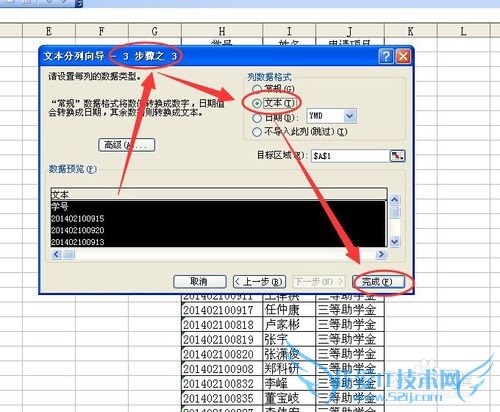Open the YMD date format dropdown
The image size is (500, 412).
pyautogui.click(x=349, y=116)
